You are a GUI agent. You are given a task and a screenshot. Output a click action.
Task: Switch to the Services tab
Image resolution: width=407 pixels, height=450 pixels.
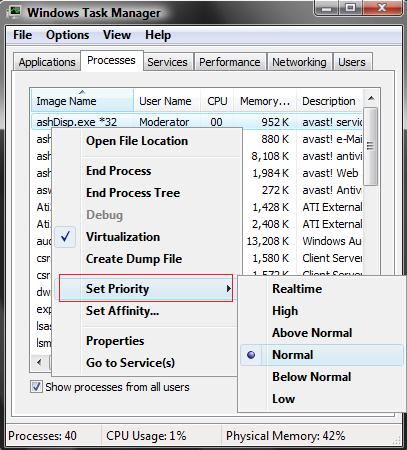[x=167, y=62]
